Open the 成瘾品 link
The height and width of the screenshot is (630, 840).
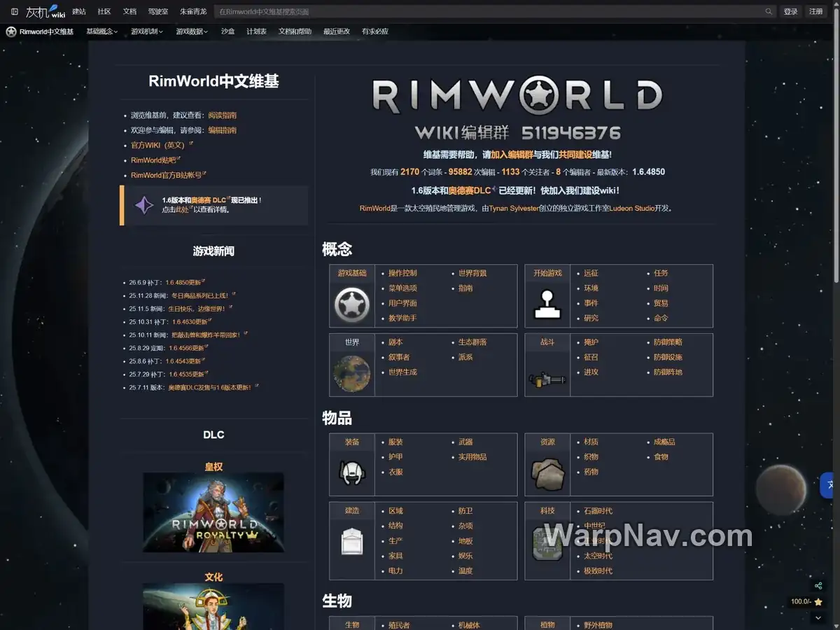tap(664, 442)
